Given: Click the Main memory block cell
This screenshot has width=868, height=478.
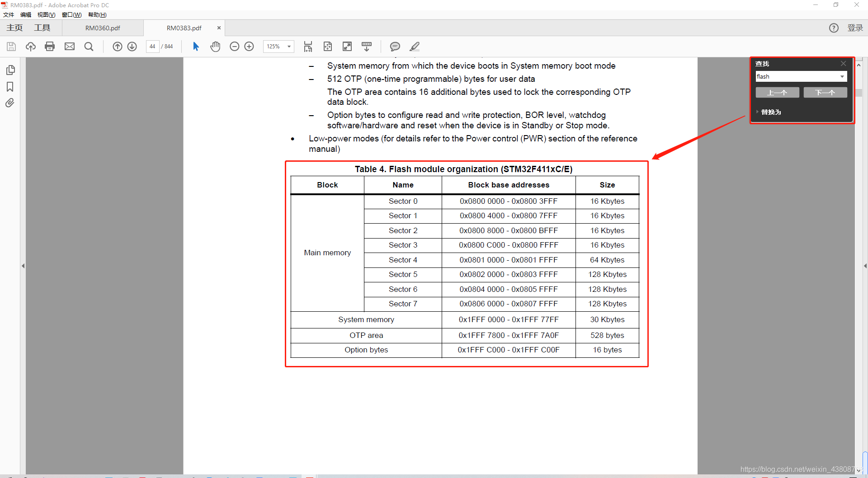Looking at the screenshot, I should tap(327, 253).
